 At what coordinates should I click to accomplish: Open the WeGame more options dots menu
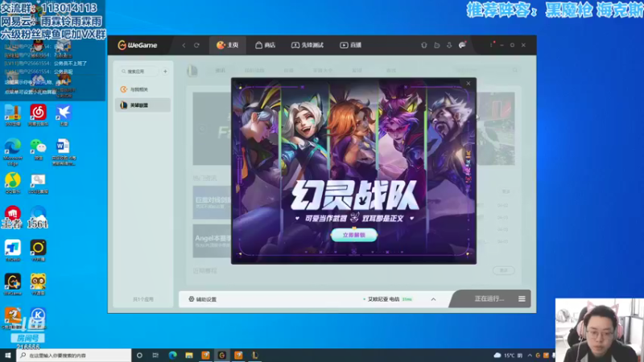pyautogui.click(x=491, y=45)
